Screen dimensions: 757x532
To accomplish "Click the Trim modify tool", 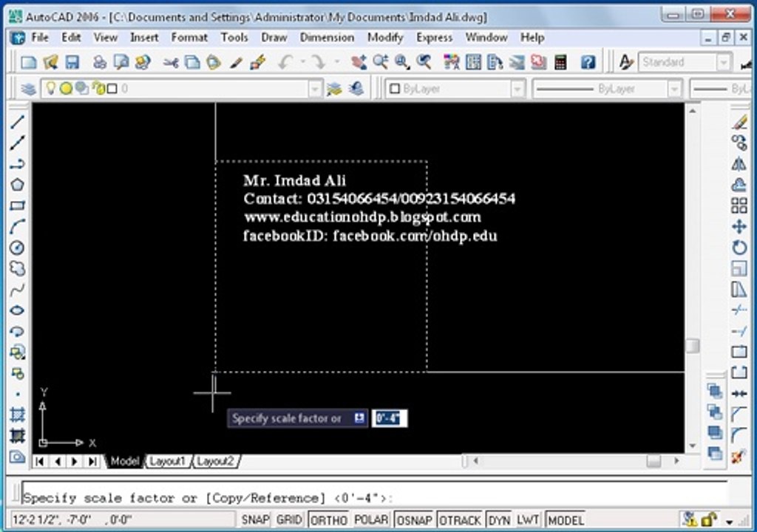I will [739, 310].
